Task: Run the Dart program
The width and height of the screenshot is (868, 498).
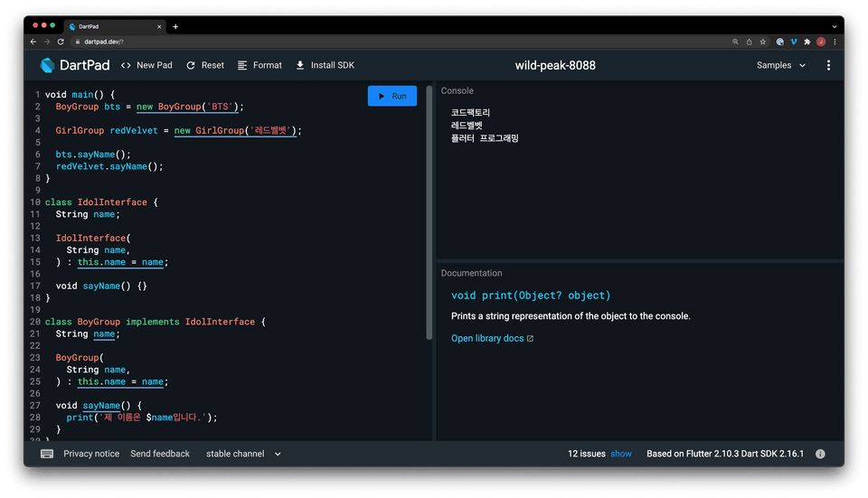Action: (x=392, y=96)
